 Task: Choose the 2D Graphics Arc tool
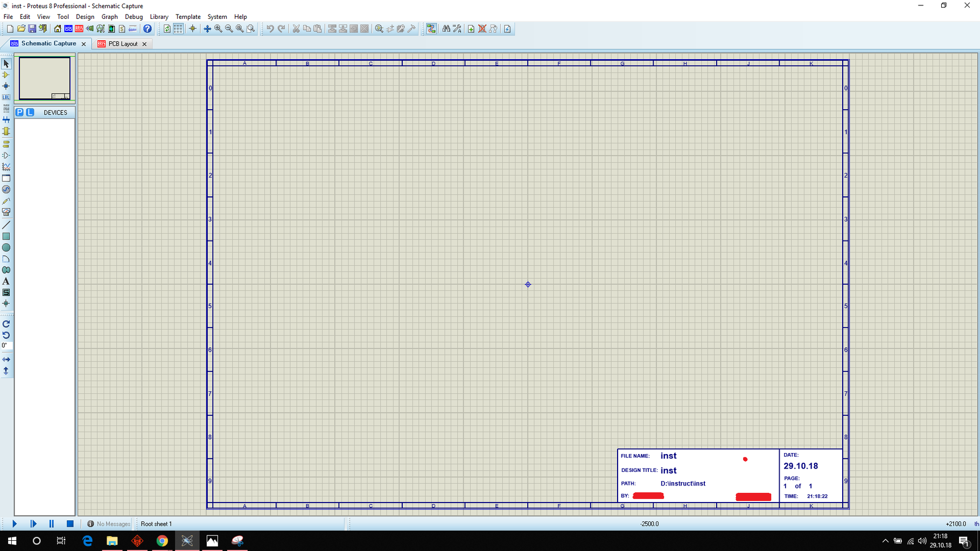[x=6, y=259]
